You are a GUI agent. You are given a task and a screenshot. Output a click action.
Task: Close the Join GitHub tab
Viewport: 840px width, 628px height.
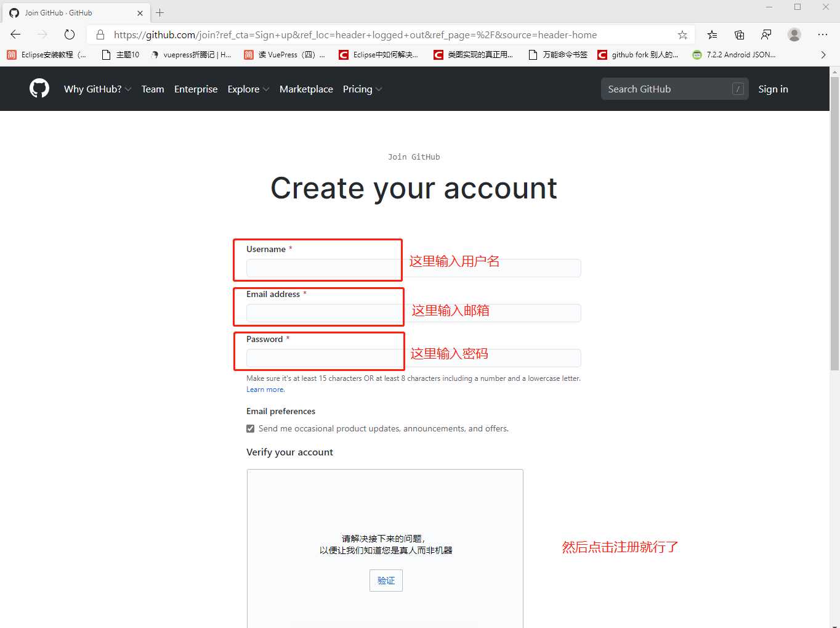tap(140, 12)
